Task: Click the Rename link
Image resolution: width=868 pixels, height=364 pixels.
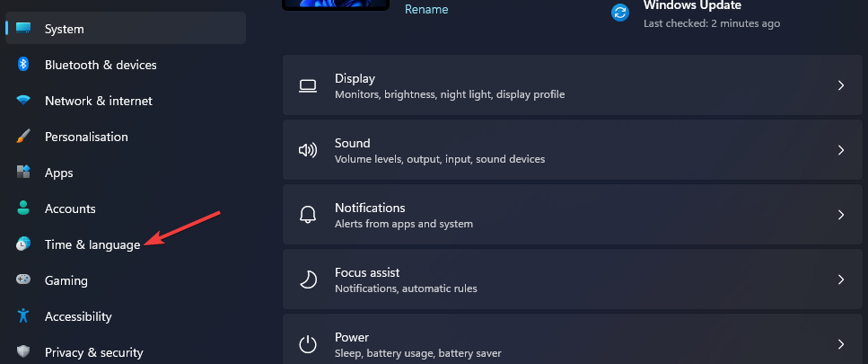Action: coord(426,9)
